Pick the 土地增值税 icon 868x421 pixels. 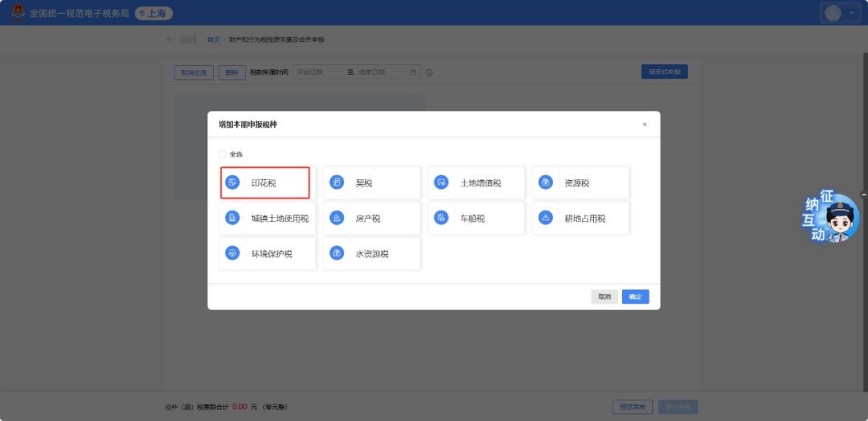(441, 183)
